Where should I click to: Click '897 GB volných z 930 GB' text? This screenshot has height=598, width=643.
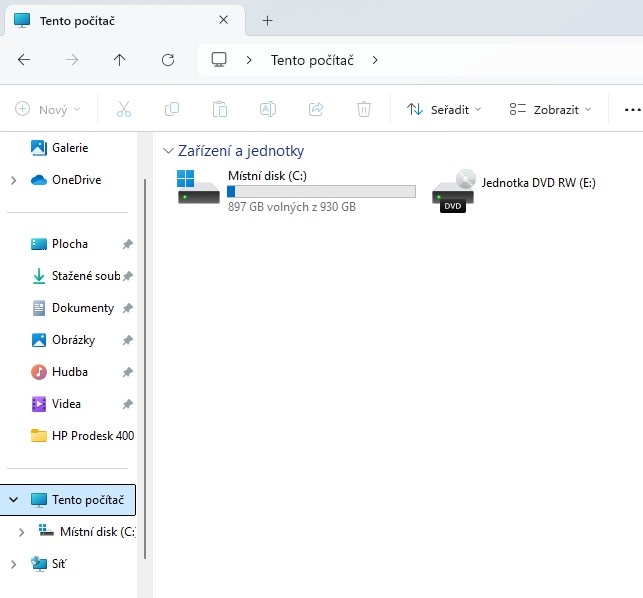coord(292,207)
